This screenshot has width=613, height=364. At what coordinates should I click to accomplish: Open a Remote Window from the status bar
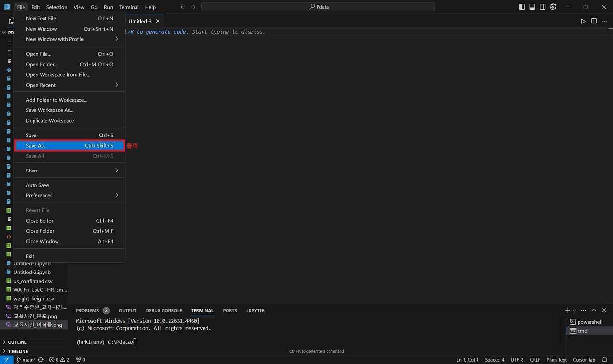click(6, 359)
